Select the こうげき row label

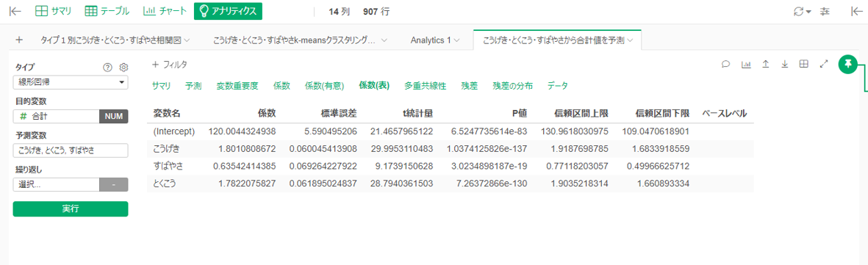point(167,149)
